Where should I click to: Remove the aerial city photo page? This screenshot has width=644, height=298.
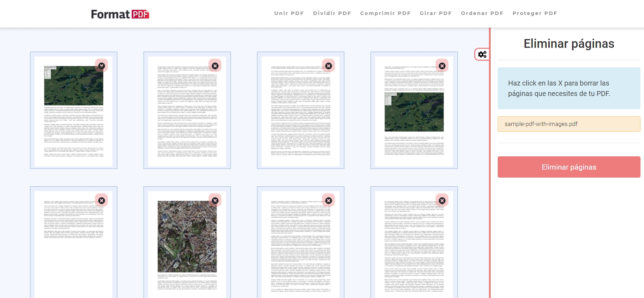click(x=215, y=200)
